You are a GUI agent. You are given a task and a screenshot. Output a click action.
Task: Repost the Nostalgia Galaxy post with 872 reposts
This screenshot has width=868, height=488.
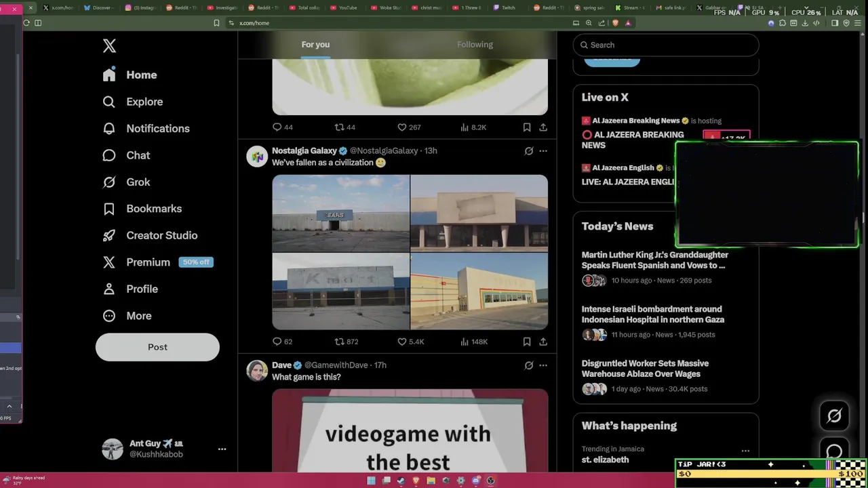(x=347, y=342)
